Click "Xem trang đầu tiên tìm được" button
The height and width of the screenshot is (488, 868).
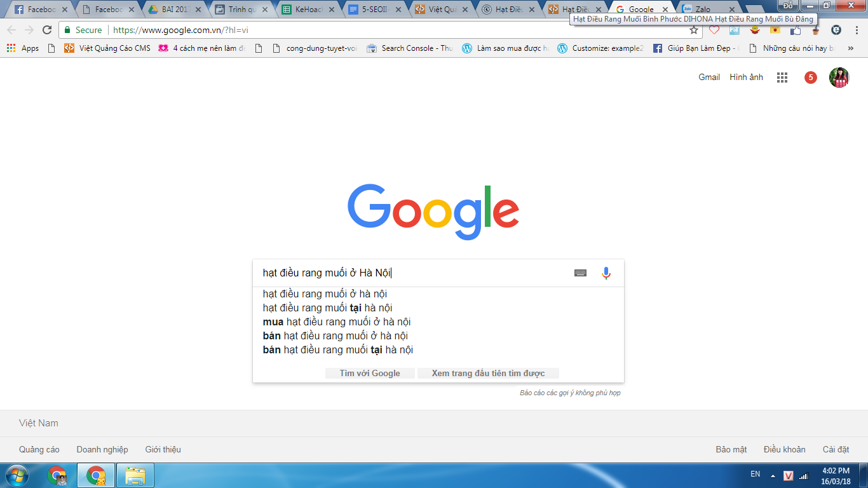[x=488, y=373]
